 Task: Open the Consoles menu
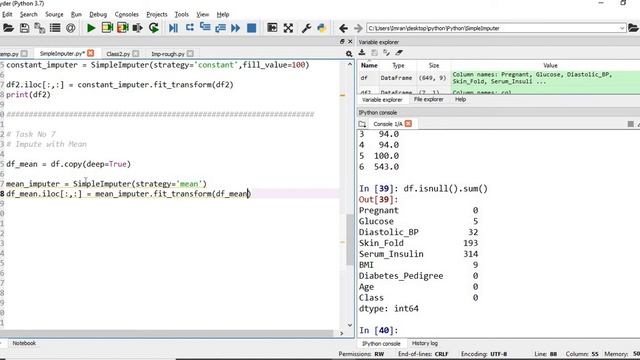(x=127, y=14)
